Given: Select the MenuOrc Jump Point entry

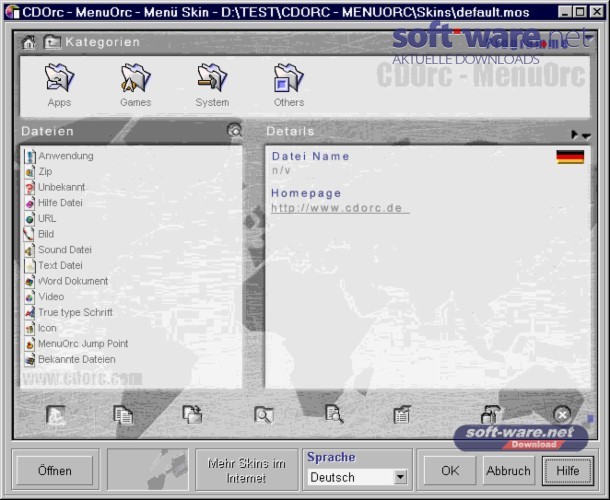Looking at the screenshot, I should (x=76, y=344).
